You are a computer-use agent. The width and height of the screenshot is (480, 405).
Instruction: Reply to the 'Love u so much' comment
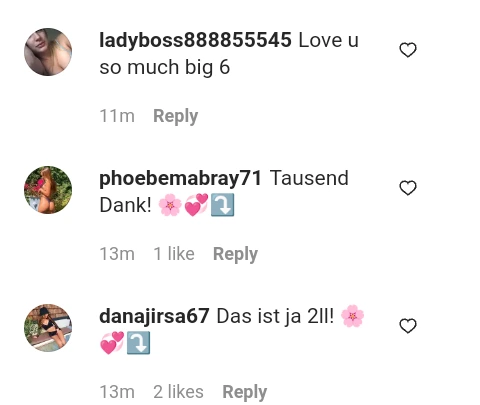click(x=176, y=116)
